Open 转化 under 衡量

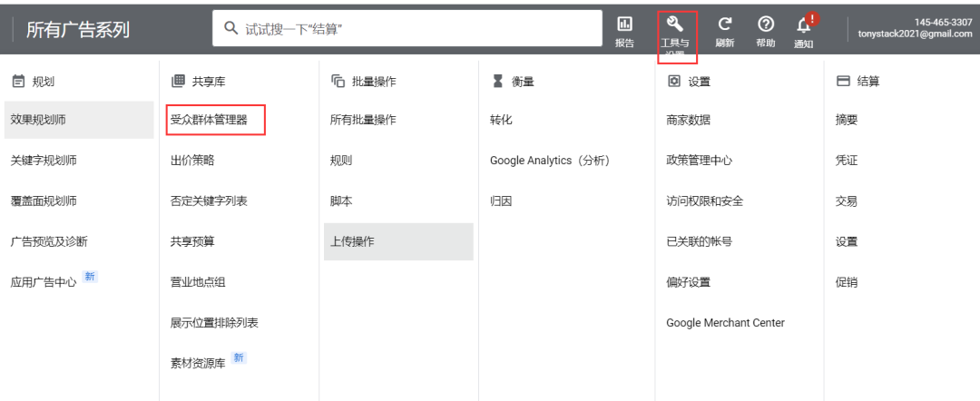click(501, 120)
